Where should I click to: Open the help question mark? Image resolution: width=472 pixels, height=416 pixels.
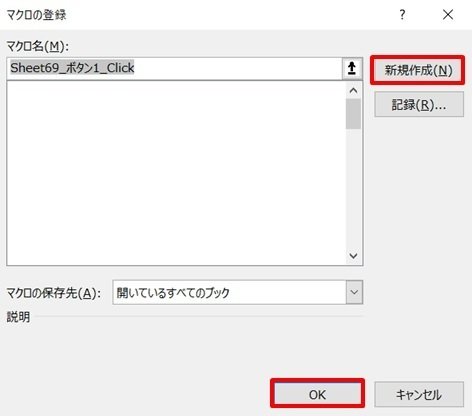[x=402, y=15]
